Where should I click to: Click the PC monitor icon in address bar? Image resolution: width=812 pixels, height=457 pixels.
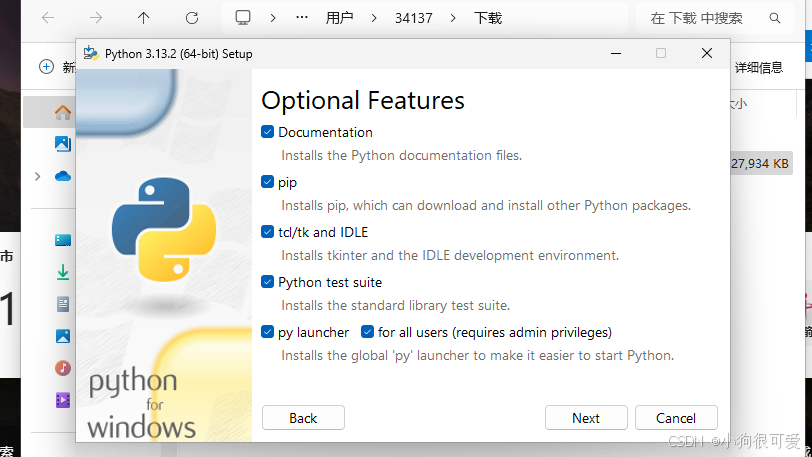pyautogui.click(x=242, y=18)
